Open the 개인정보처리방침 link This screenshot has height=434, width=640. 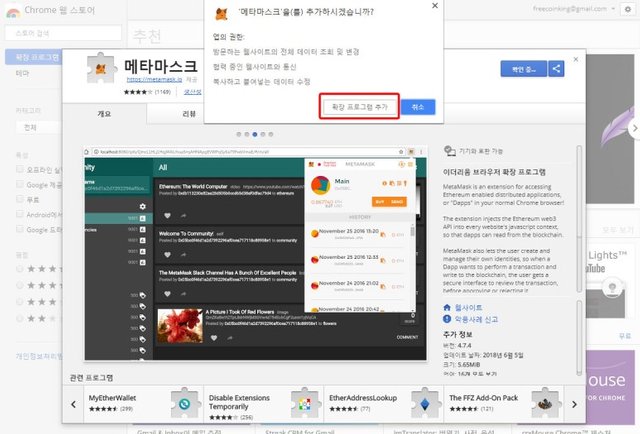[x=39, y=356]
